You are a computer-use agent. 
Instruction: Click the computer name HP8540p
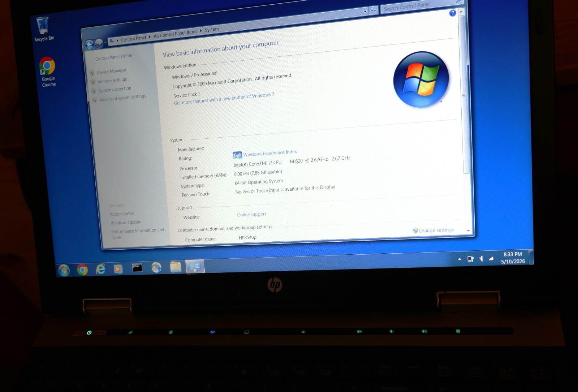pyautogui.click(x=247, y=237)
